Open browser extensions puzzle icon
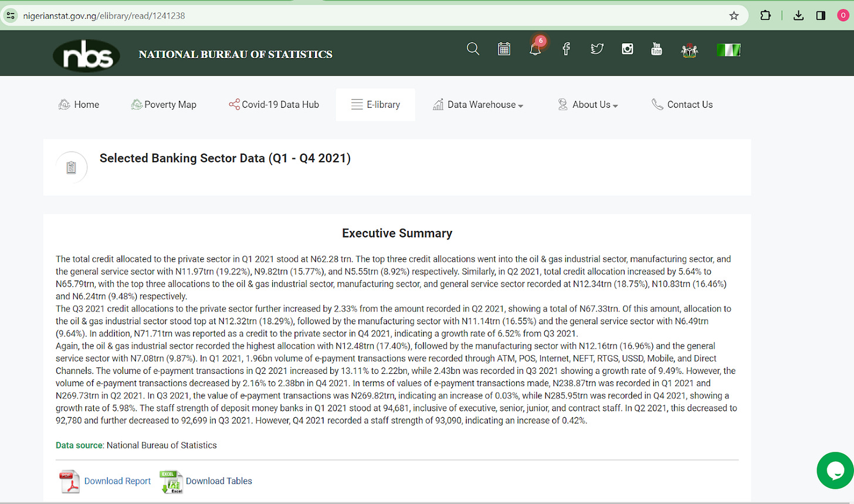The width and height of the screenshot is (854, 504). (765, 16)
